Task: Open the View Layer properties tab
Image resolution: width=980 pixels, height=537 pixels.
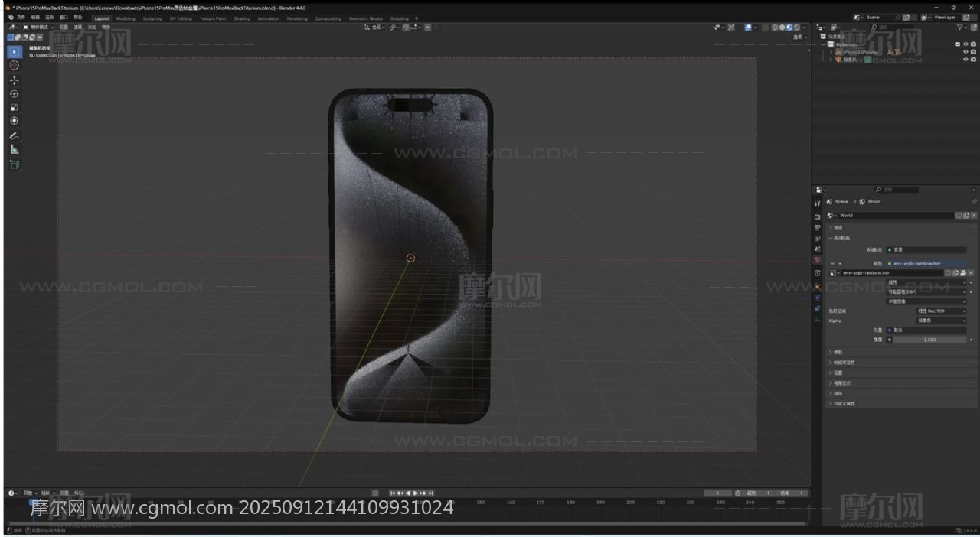Action: click(818, 239)
